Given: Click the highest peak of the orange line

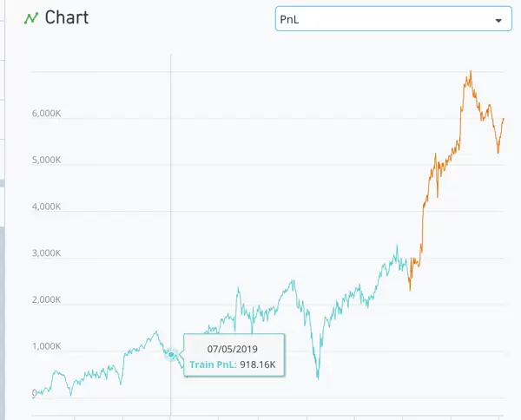Looking at the screenshot, I should click(471, 71).
